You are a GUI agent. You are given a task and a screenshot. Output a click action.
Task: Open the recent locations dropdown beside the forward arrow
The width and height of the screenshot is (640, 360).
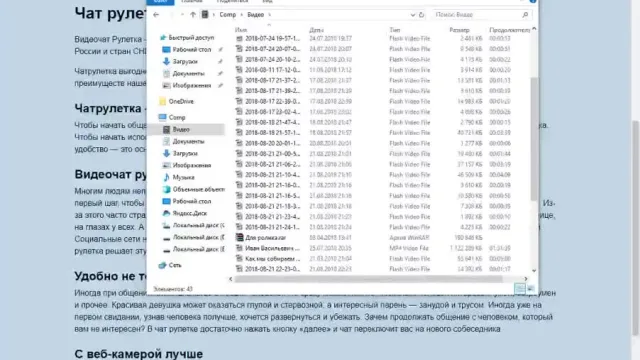[182, 15]
